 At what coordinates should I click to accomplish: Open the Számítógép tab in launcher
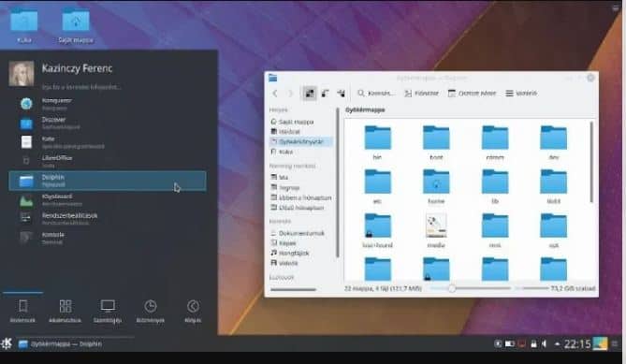pos(108,312)
